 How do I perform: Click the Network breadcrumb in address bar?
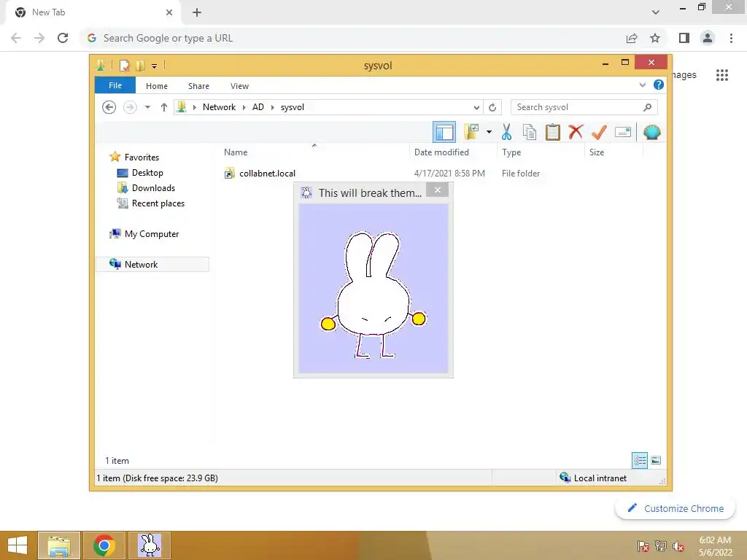(x=219, y=107)
